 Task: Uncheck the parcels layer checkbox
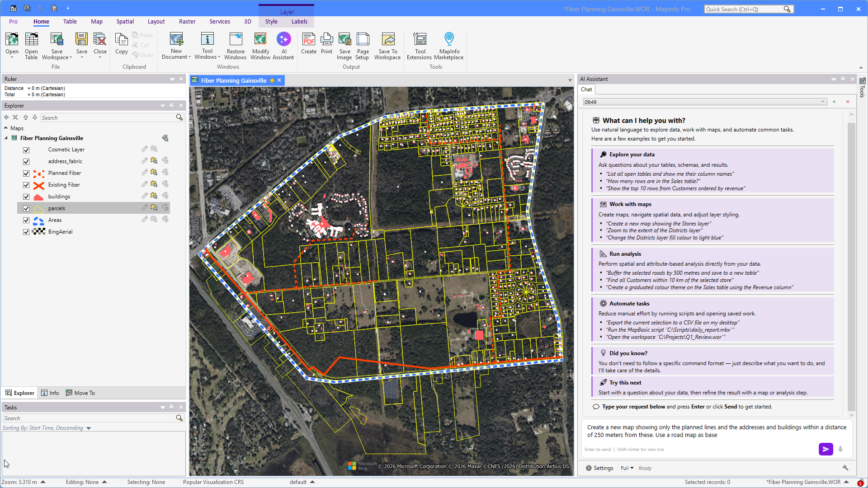(x=26, y=208)
